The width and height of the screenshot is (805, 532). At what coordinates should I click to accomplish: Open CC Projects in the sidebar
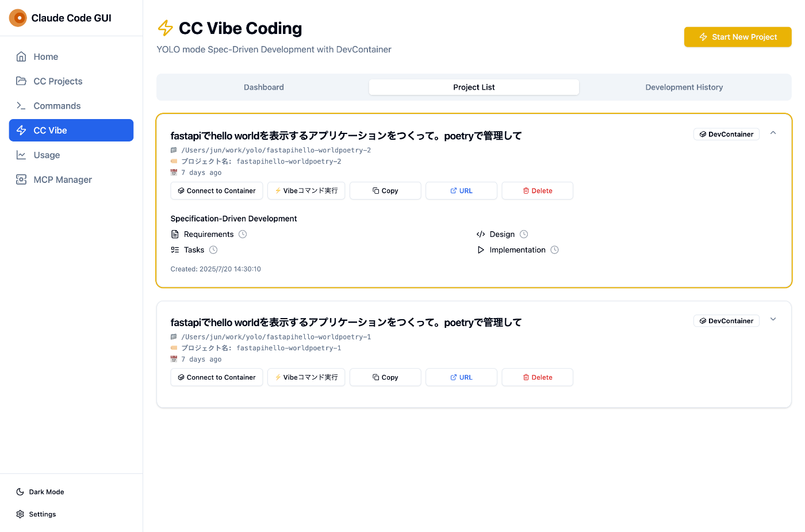[71, 81]
